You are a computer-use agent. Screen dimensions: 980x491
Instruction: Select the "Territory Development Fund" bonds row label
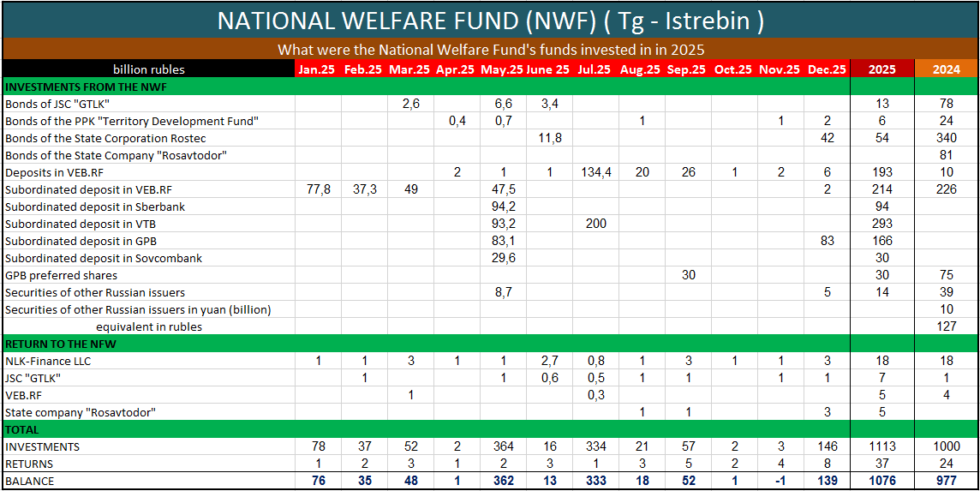131,121
